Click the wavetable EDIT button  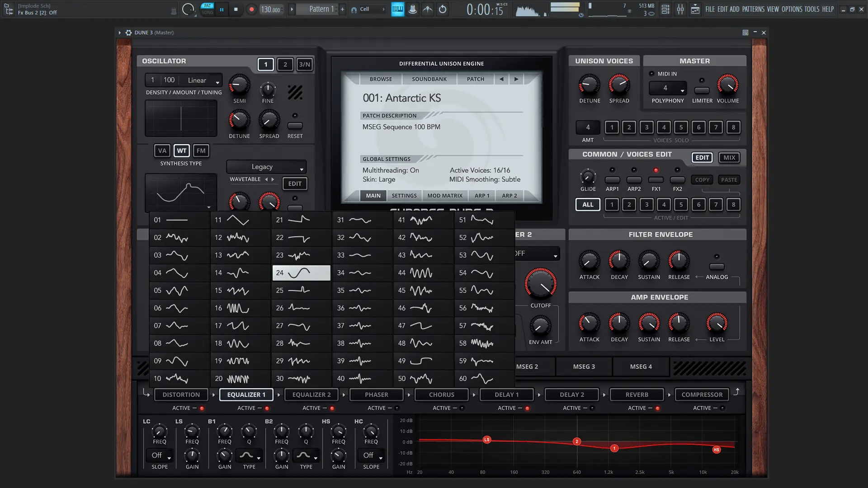pyautogui.click(x=295, y=183)
